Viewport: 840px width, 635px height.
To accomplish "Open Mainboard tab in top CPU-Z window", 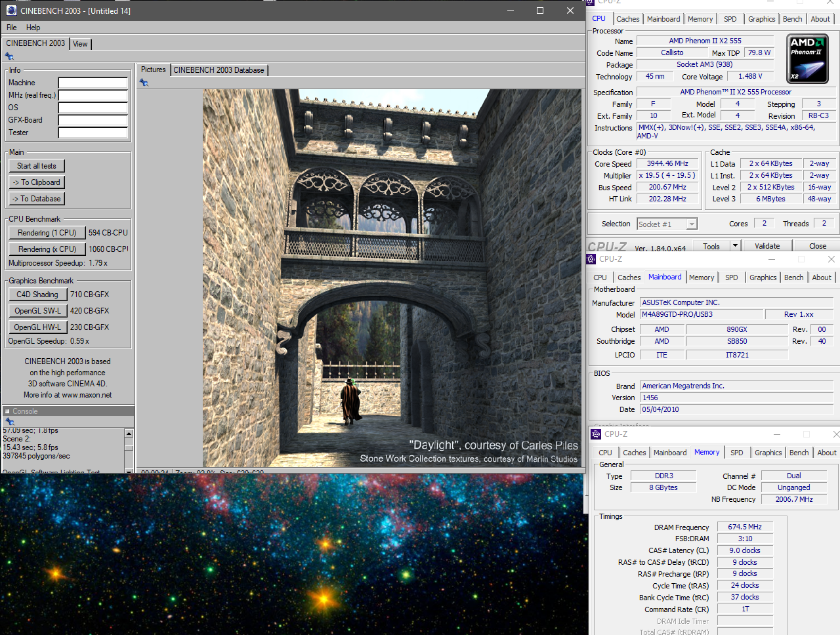I will 663,19.
